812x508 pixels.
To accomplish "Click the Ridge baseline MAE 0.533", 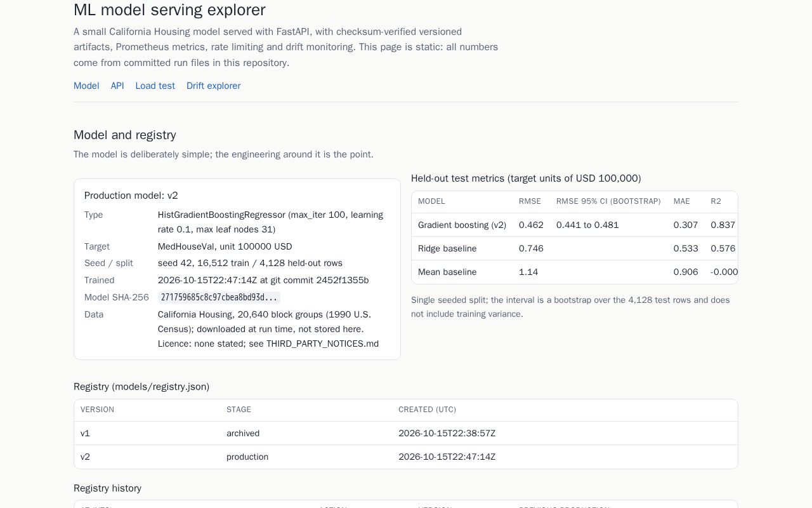I will [686, 248].
